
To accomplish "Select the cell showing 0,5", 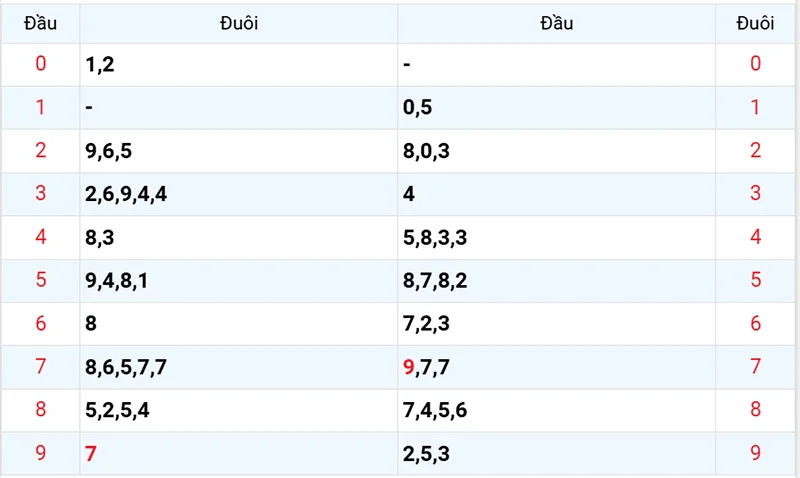I will click(417, 108).
